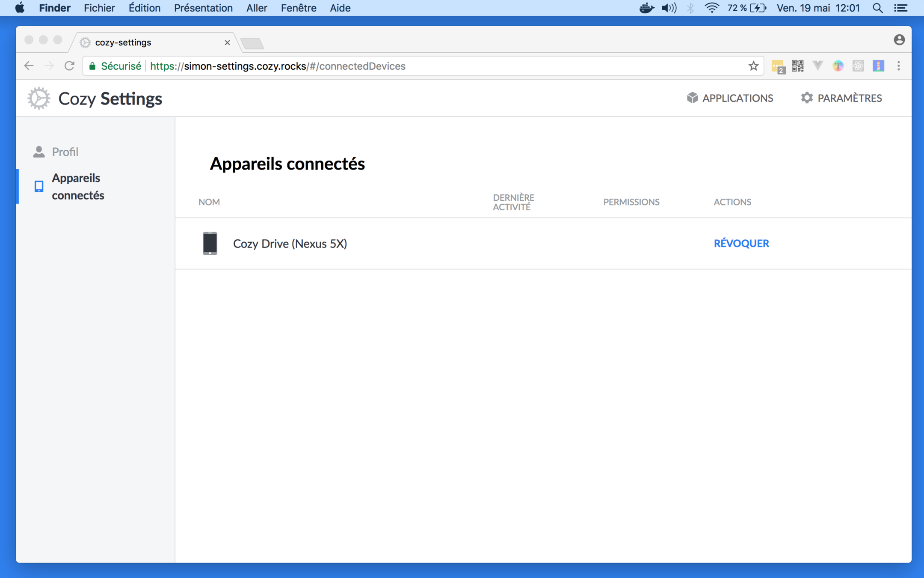Bookmark this page with the star icon

pyautogui.click(x=753, y=66)
